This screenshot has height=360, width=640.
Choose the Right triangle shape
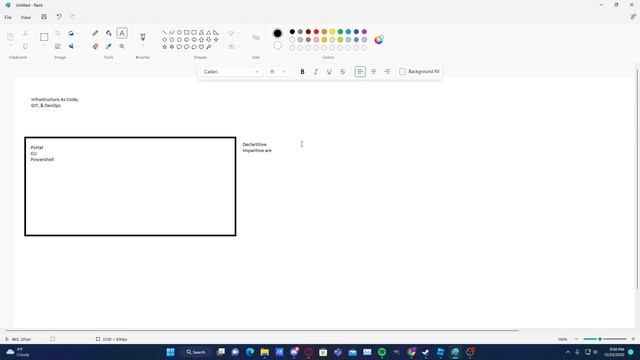coord(216,32)
